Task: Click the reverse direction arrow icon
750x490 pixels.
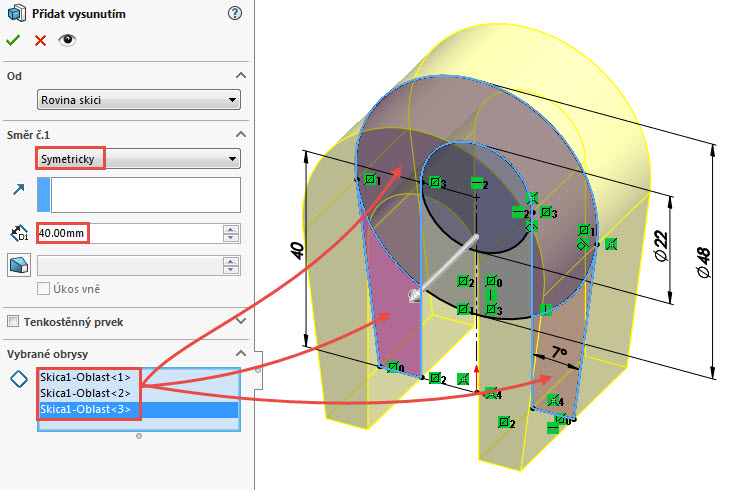Action: [19, 189]
